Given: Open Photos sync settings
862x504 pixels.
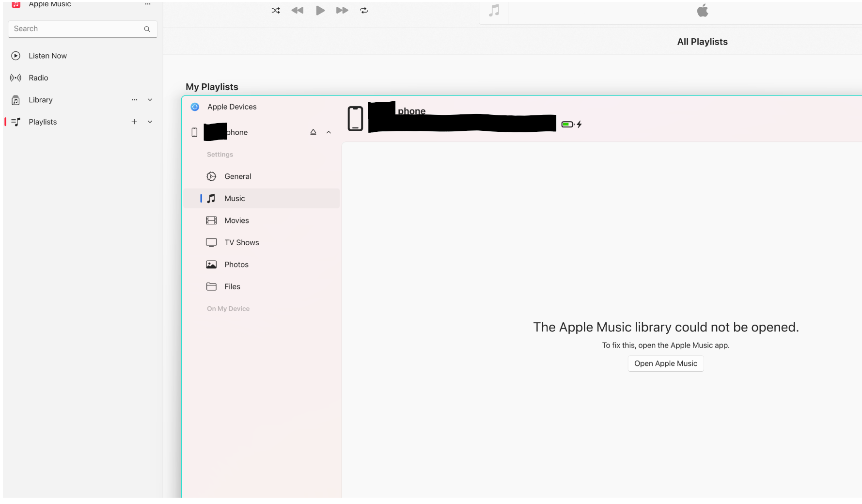Looking at the screenshot, I should click(x=262, y=265).
